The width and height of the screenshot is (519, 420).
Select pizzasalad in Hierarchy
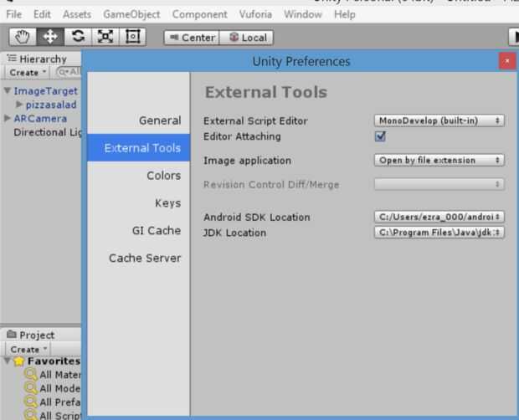(x=51, y=105)
